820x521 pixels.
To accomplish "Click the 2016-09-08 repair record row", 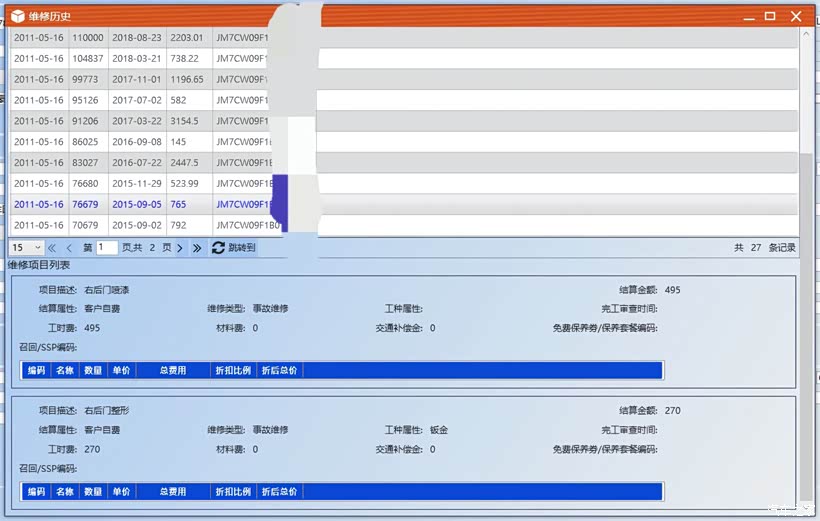I will 137,142.
